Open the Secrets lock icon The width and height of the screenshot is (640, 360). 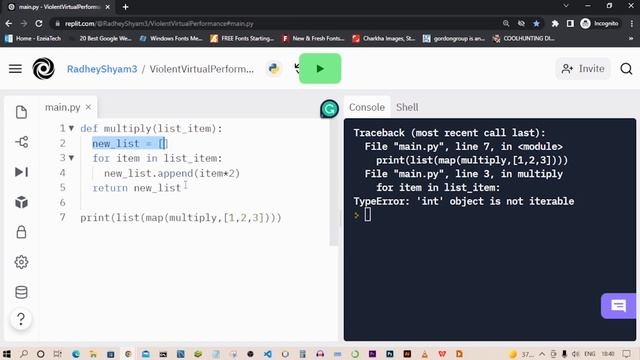coord(21,232)
